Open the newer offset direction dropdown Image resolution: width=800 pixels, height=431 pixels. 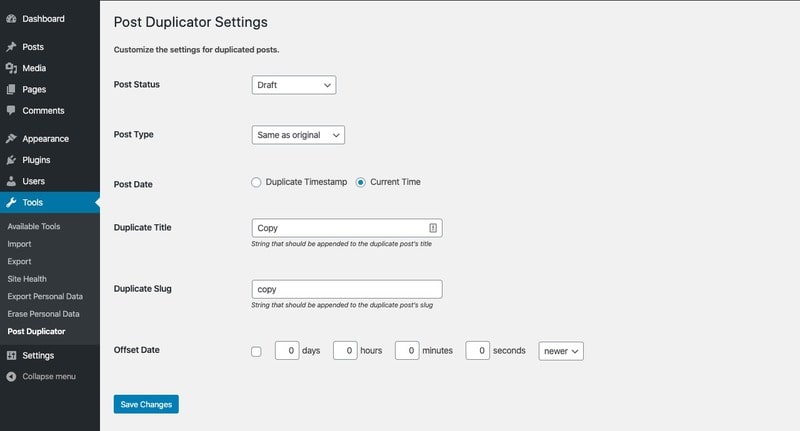561,351
